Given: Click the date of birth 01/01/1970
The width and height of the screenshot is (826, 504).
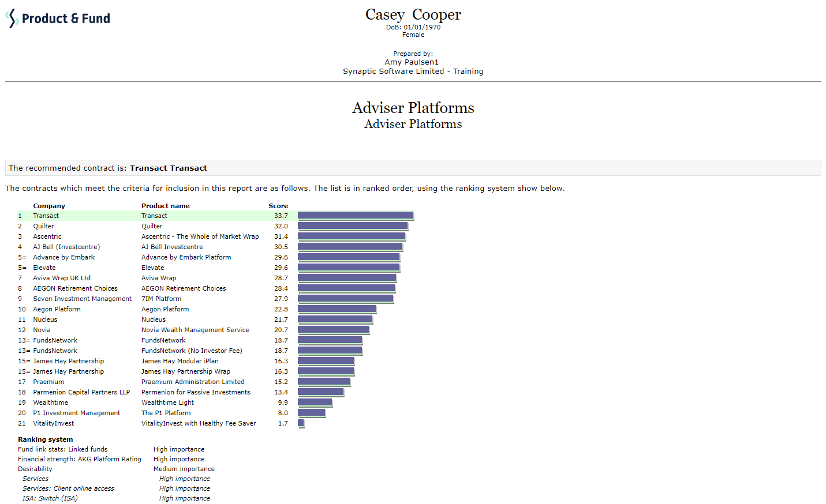Looking at the screenshot, I should [x=422, y=27].
